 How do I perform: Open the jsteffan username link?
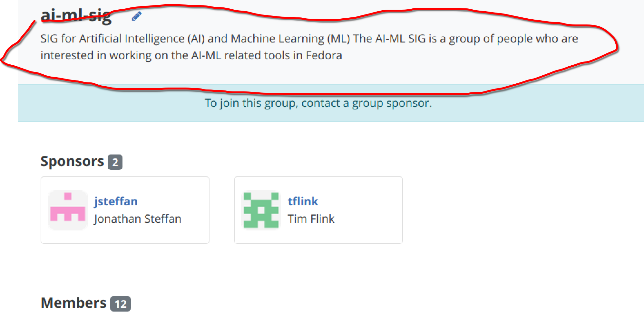[116, 201]
